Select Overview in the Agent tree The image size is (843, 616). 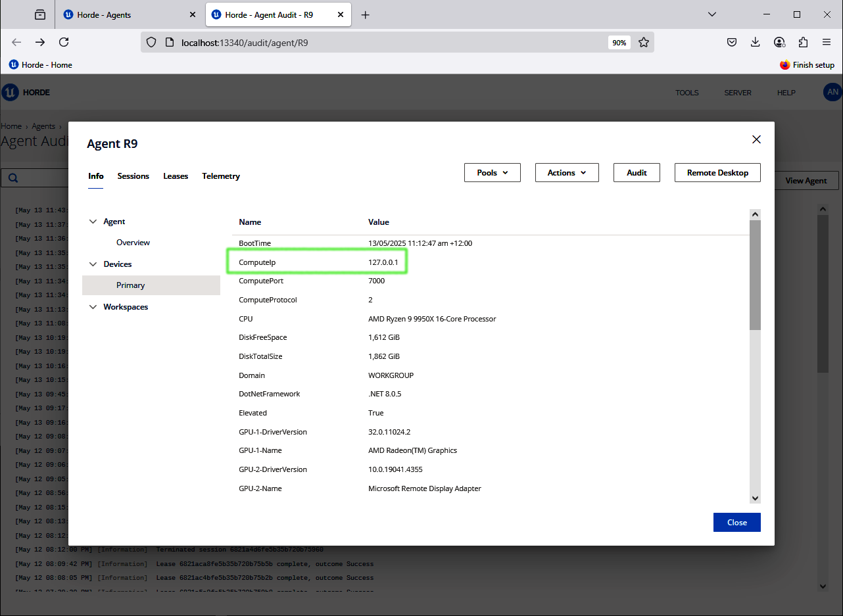click(x=133, y=243)
